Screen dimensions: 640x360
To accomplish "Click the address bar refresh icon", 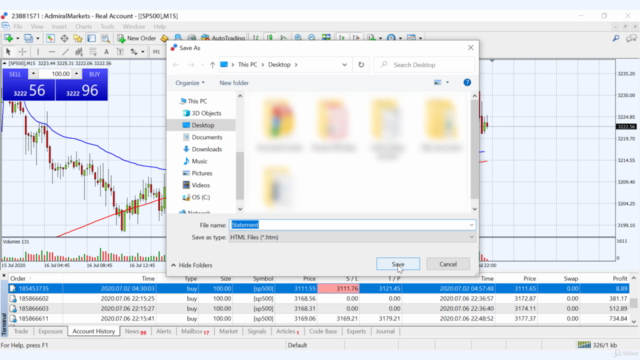I will (x=361, y=65).
